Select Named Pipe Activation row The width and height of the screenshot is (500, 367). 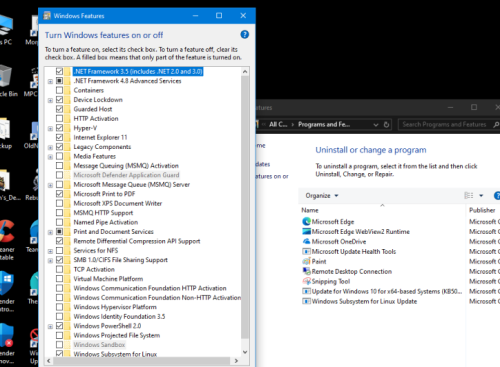pos(106,222)
